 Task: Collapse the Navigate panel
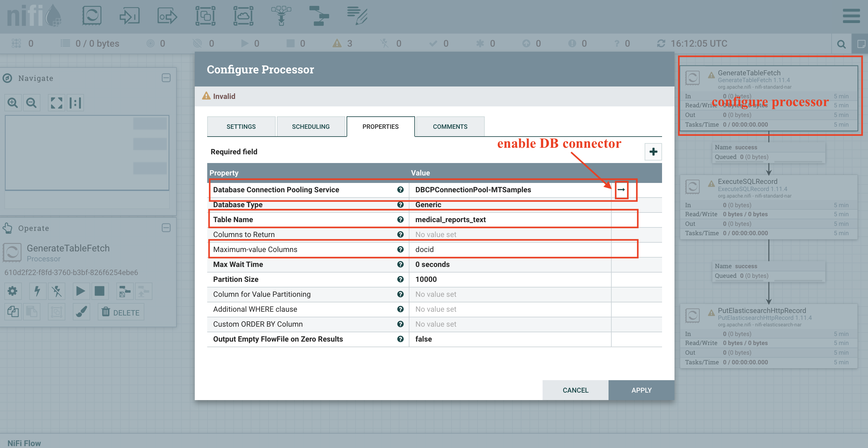pyautogui.click(x=166, y=78)
